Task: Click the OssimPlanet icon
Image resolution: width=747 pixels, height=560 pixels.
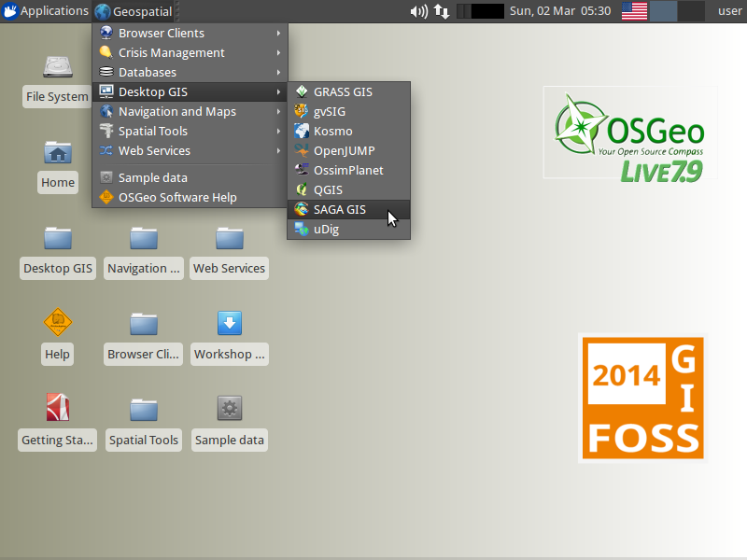Action: coord(301,170)
